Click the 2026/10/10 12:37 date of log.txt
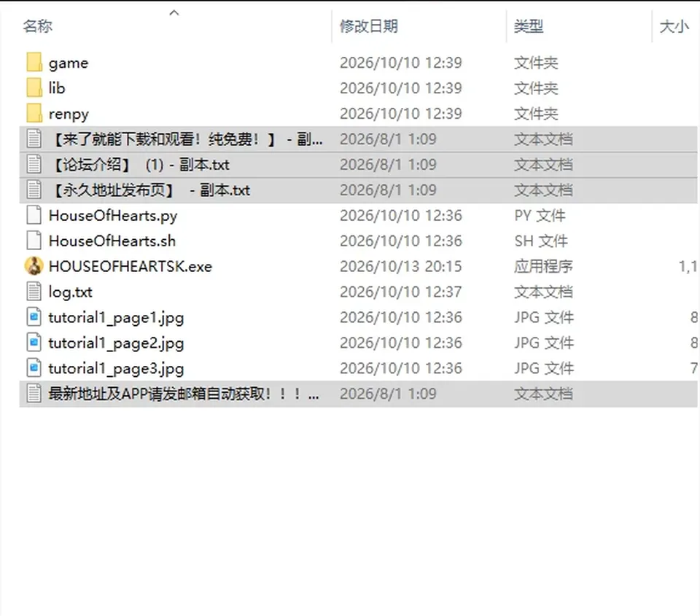 (400, 292)
